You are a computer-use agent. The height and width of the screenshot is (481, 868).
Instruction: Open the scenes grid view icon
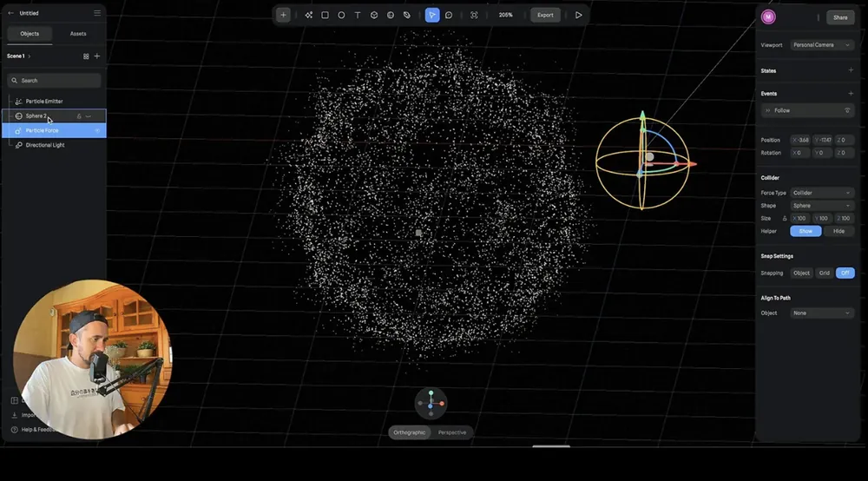click(86, 56)
